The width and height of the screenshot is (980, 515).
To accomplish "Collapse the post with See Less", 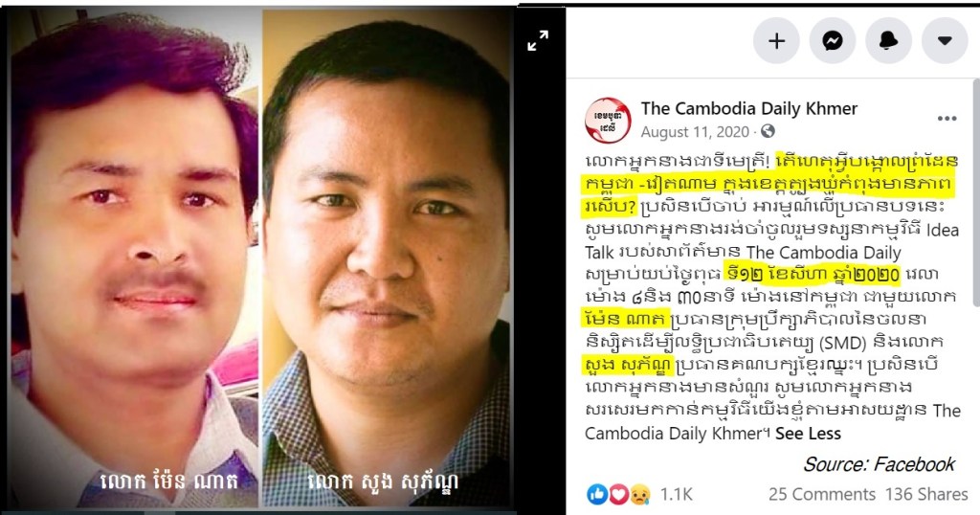I will coord(808,433).
